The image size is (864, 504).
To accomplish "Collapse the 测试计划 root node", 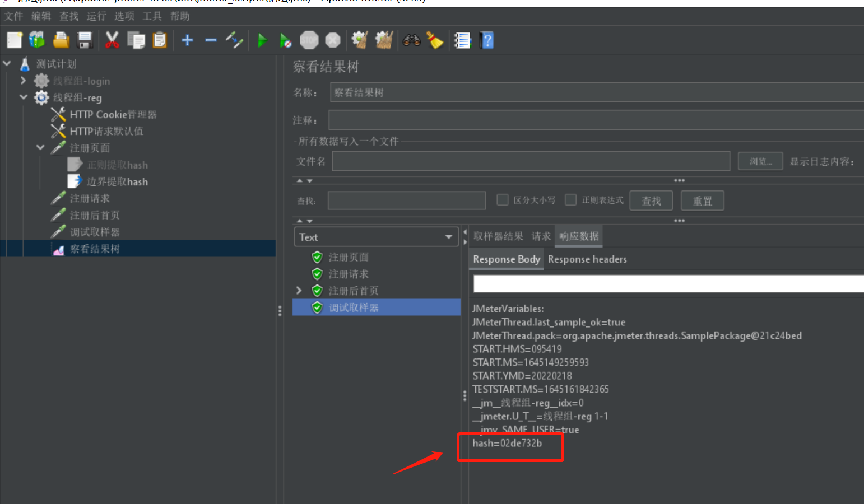I will [7, 63].
